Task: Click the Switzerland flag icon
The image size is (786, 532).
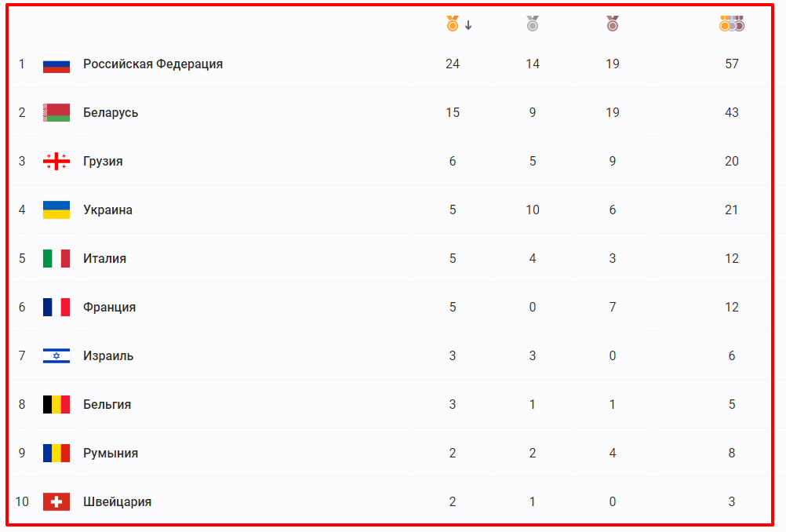Action: [56, 502]
